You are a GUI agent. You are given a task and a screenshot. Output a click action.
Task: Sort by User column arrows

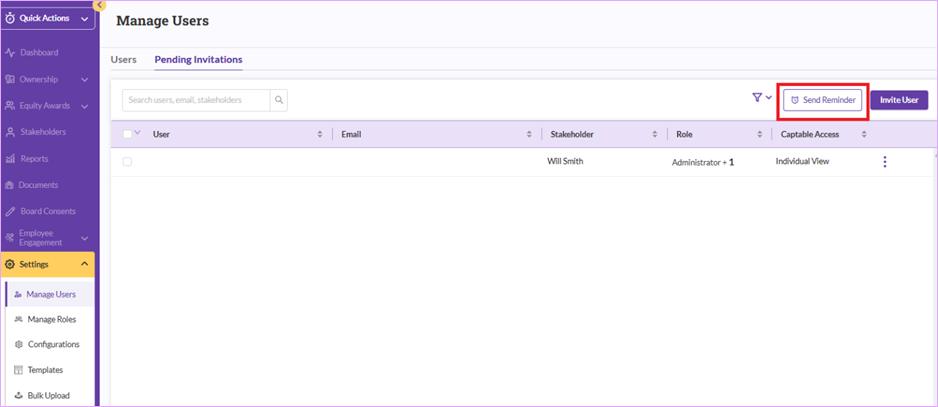(320, 135)
